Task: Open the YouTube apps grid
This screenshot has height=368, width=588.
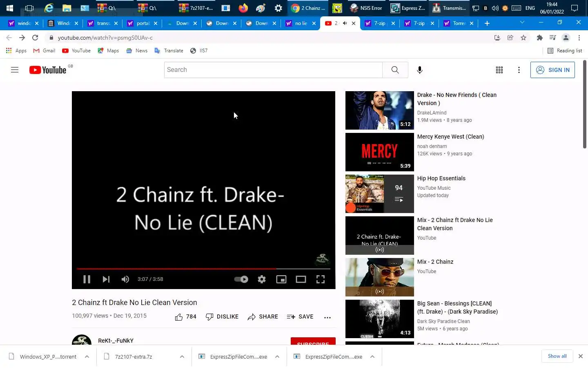Action: tap(499, 70)
